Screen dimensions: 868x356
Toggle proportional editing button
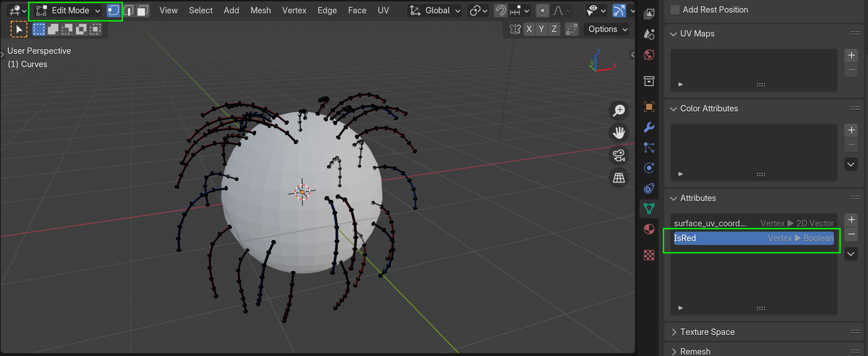click(542, 11)
